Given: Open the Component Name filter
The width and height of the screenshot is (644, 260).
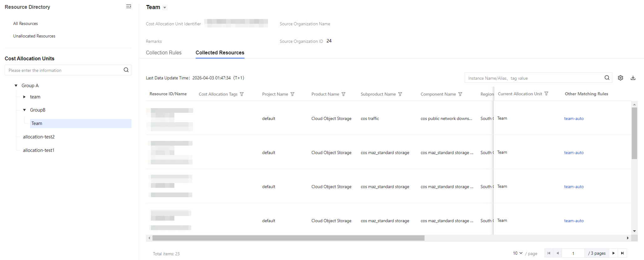Looking at the screenshot, I should [x=460, y=94].
